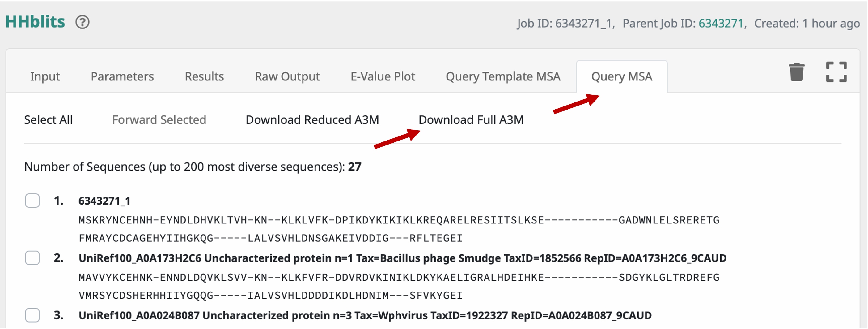Open the Parent Job ID 6343271 link
The image size is (868, 329).
click(x=721, y=23)
